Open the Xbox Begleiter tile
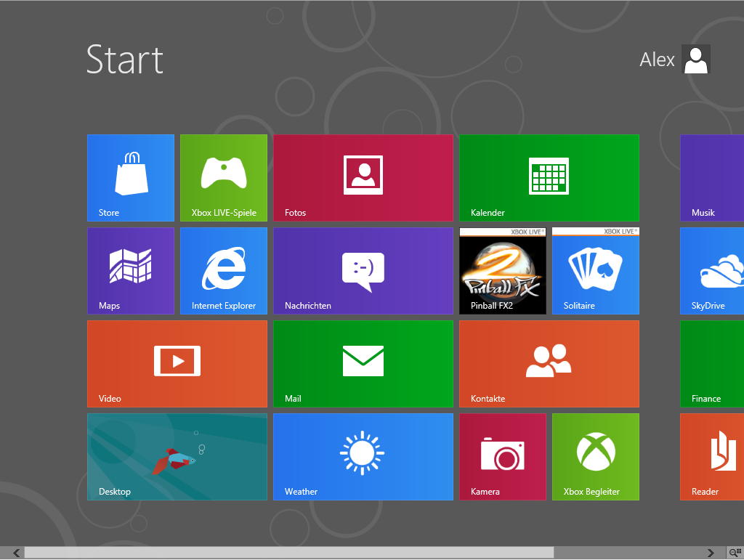This screenshot has width=744, height=560. pos(596,457)
